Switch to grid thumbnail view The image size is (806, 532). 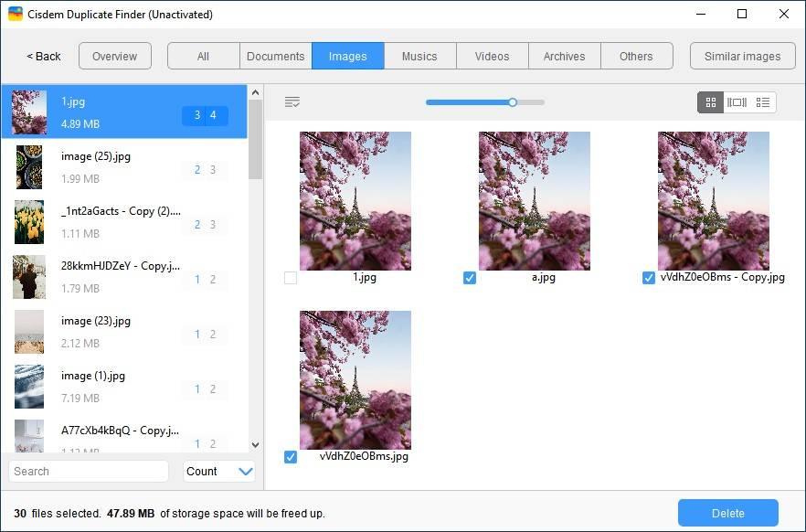[710, 102]
